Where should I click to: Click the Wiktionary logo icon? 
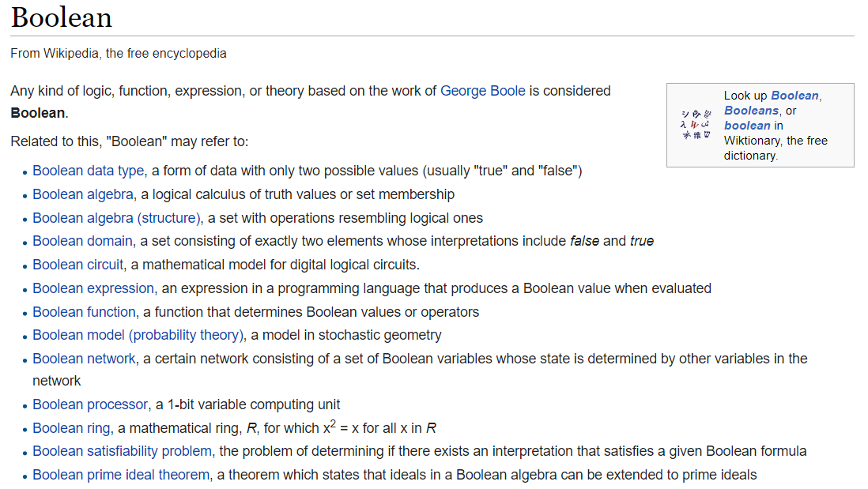[x=695, y=126]
